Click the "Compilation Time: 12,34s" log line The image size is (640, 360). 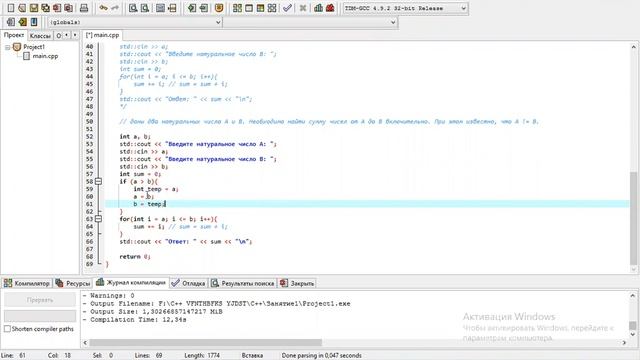point(135,320)
